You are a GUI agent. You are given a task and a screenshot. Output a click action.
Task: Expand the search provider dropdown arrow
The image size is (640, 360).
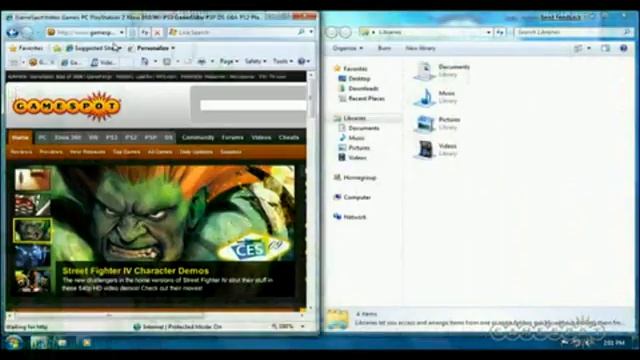pos(311,32)
